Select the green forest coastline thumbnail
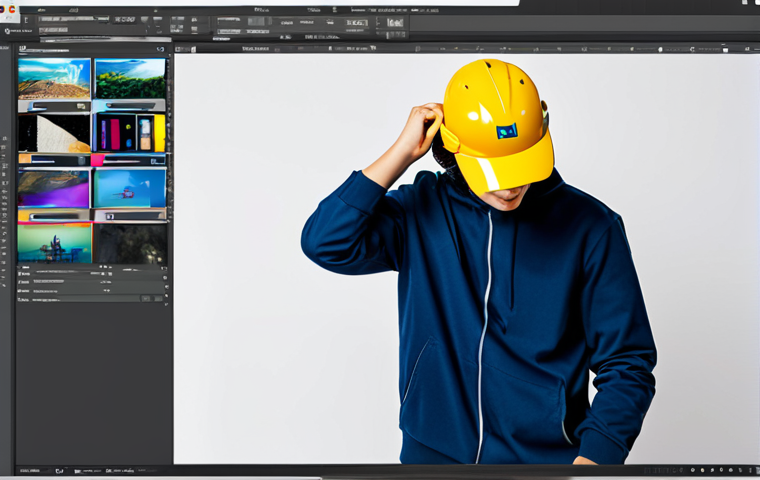Viewport: 760px width, 480px height. 130,79
